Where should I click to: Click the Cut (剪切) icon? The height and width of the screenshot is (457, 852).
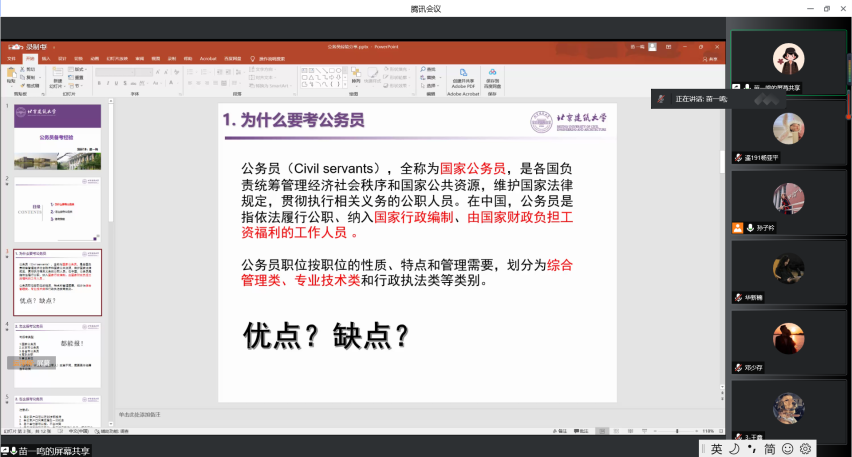coord(30,69)
